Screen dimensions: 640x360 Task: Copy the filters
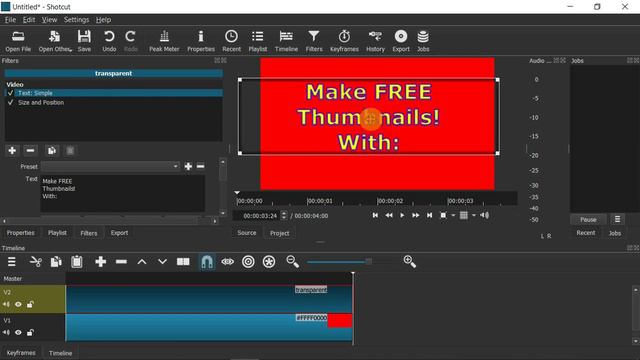pos(52,151)
